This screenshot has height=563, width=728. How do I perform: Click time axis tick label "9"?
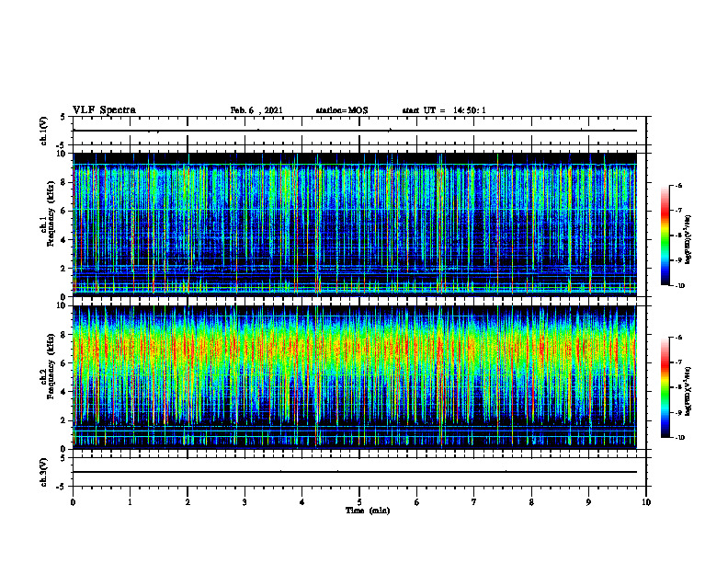588,502
